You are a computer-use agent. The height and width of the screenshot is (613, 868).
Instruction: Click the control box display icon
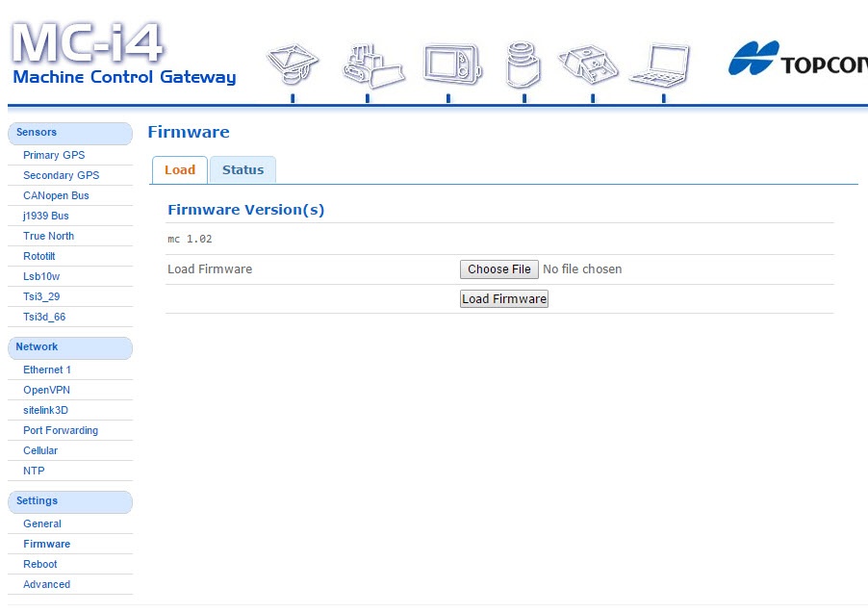(452, 64)
